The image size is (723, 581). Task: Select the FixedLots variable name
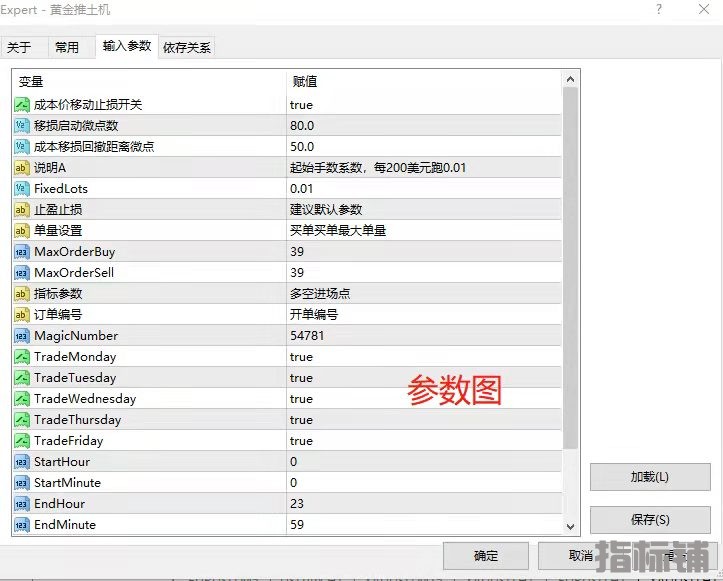pyautogui.click(x=61, y=189)
